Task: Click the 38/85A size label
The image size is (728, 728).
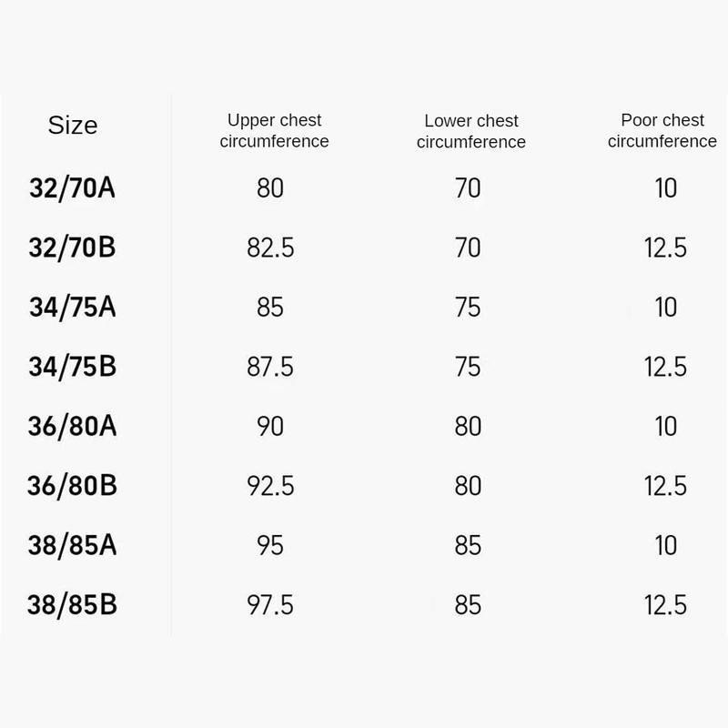Action: [x=73, y=545]
